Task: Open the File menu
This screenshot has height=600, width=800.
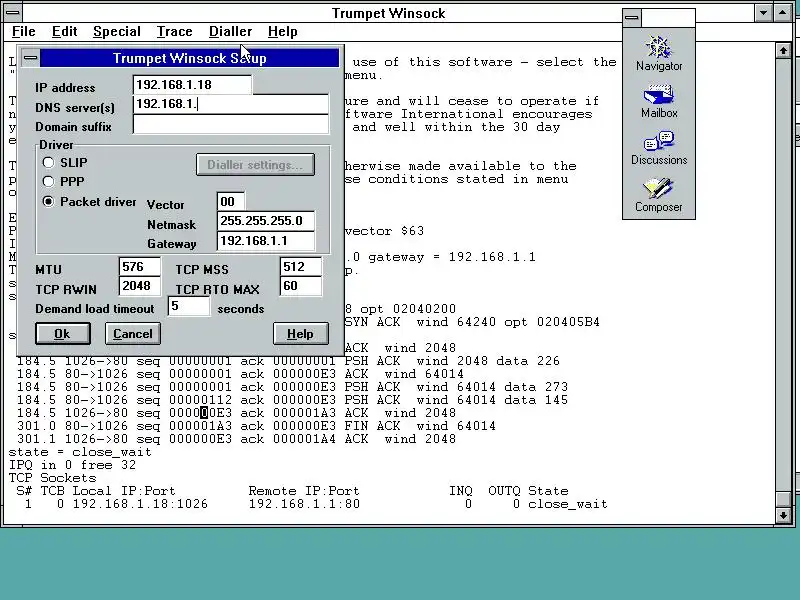Action: point(23,32)
